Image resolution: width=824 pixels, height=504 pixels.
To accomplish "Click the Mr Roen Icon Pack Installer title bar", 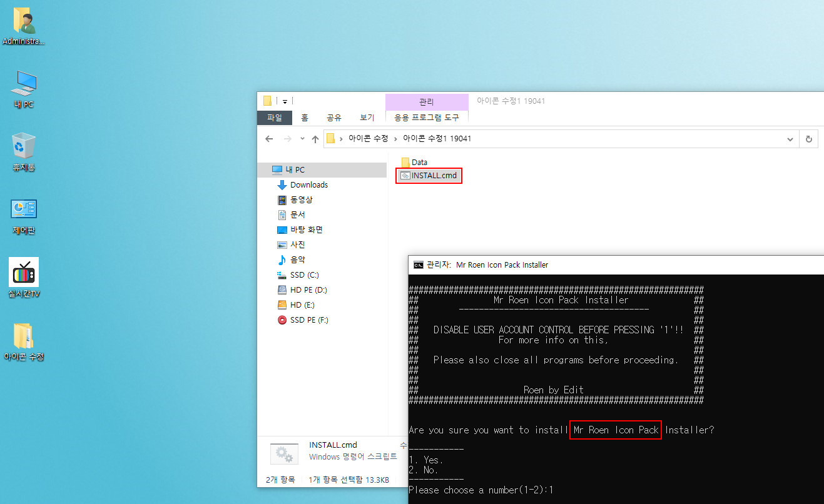I will pyautogui.click(x=616, y=265).
